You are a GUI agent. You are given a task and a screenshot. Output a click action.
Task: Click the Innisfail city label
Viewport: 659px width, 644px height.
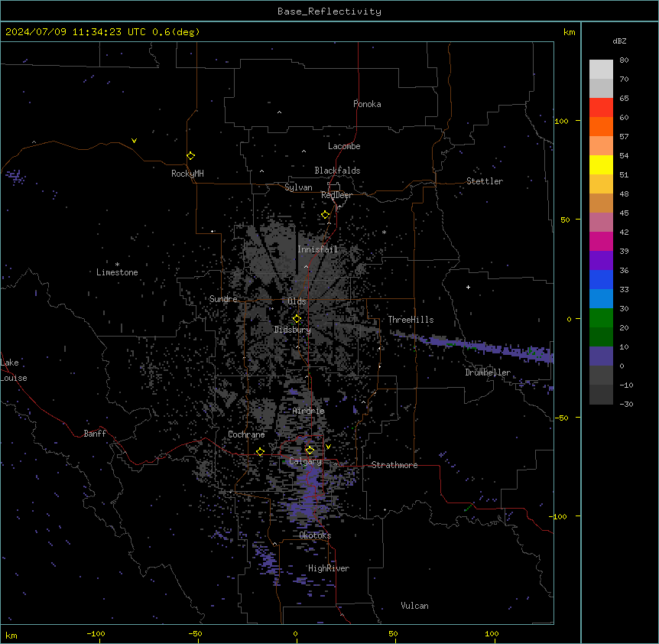[317, 249]
